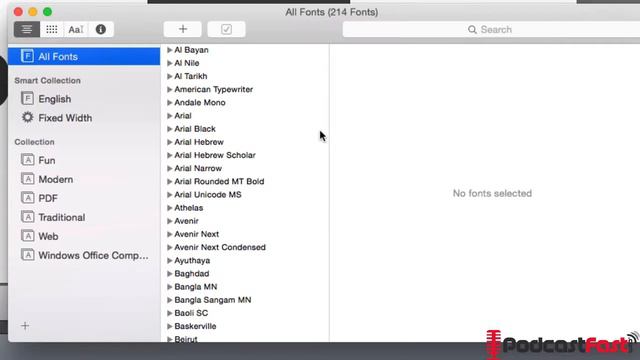This screenshot has width=640, height=360.
Task: Switch to the list view icon
Action: [27, 29]
